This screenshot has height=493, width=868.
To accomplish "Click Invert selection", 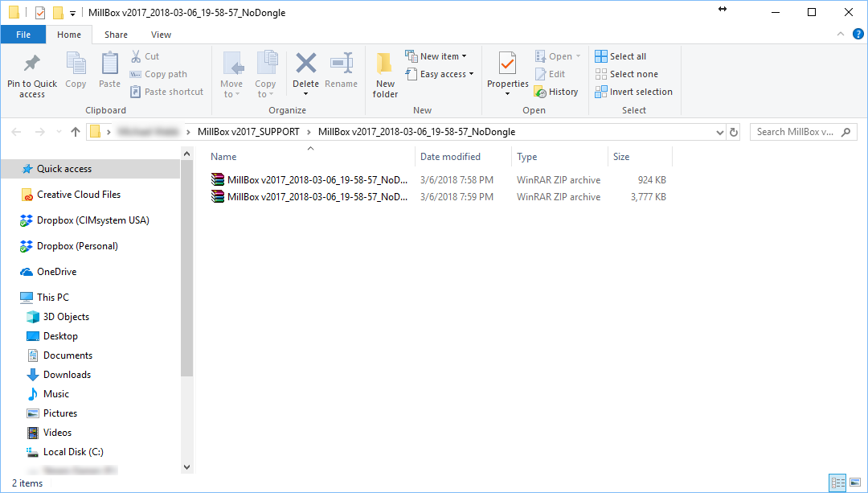I will pyautogui.click(x=634, y=92).
